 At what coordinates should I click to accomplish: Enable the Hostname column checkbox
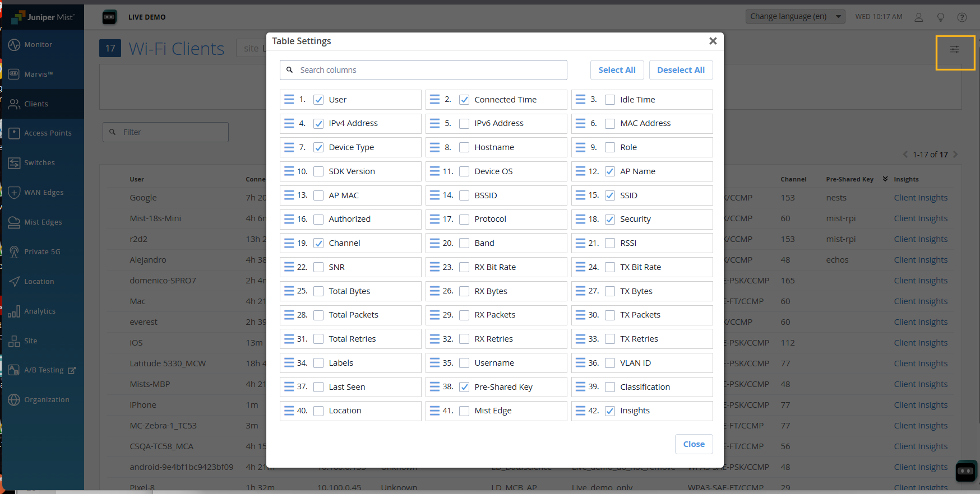click(464, 147)
